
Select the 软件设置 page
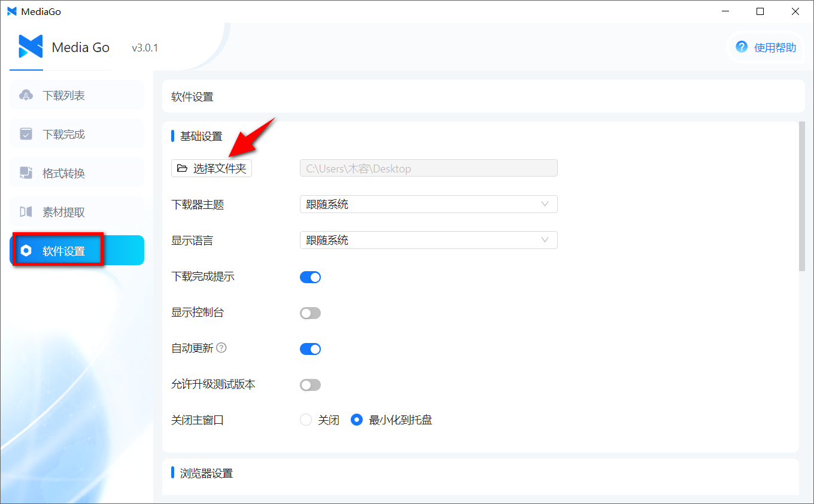[77, 250]
